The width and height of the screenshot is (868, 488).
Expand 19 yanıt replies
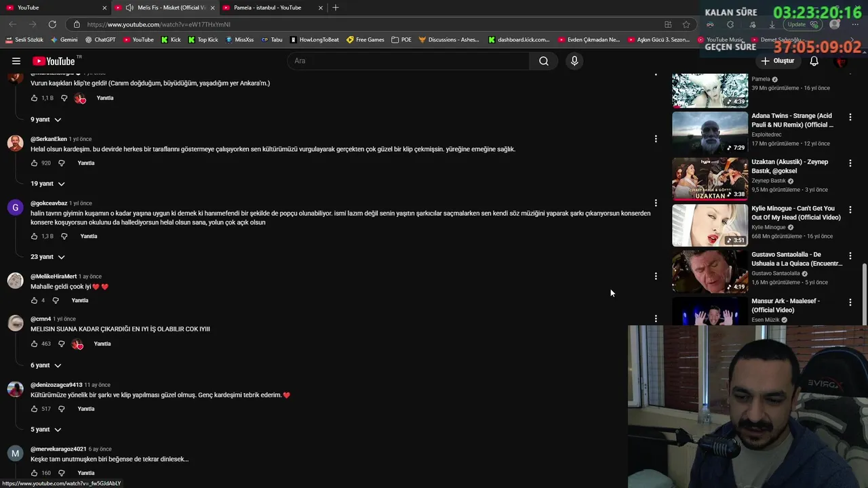[x=47, y=184]
